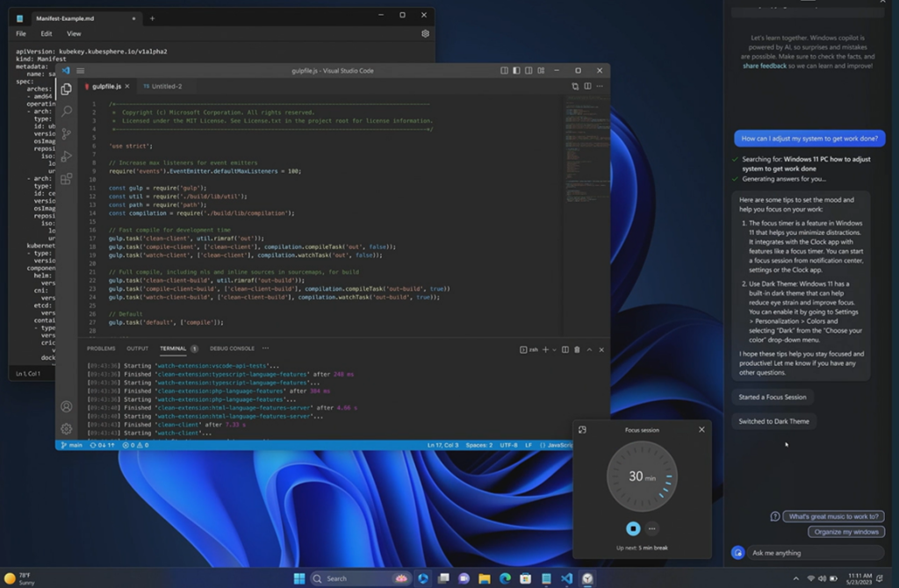Image resolution: width=899 pixels, height=588 pixels.
Task: Switch to the Problems panel tab
Action: (101, 348)
